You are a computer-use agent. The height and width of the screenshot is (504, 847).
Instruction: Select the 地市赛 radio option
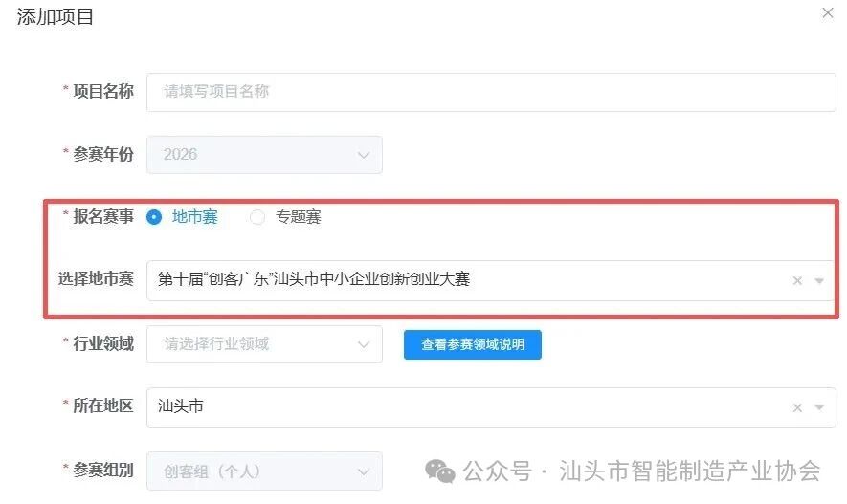pyautogui.click(x=154, y=217)
